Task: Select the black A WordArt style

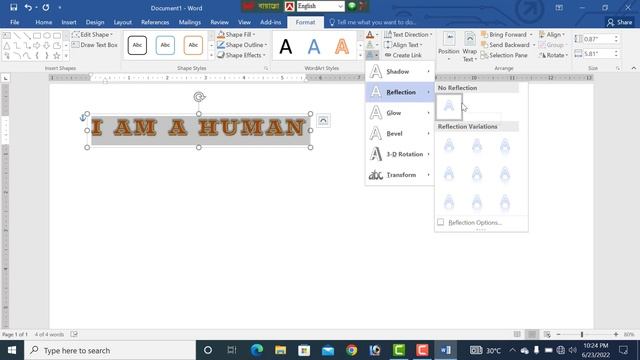Action: [286, 47]
